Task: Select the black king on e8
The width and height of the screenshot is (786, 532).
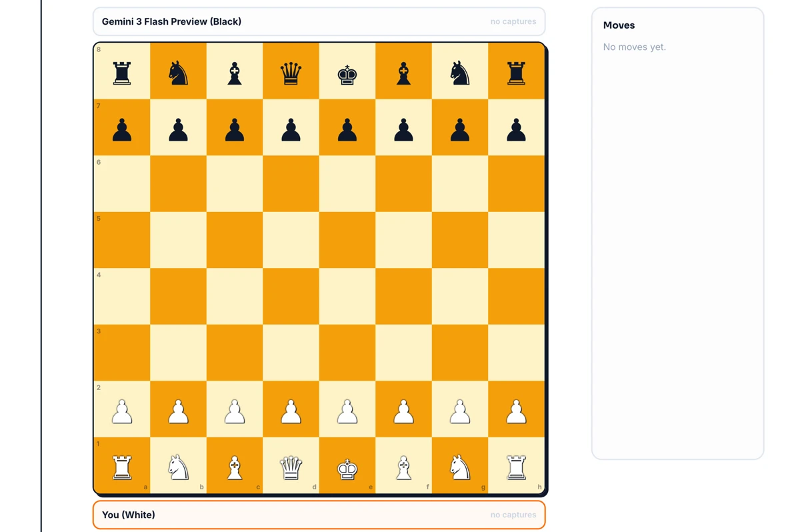Action: coord(347,74)
